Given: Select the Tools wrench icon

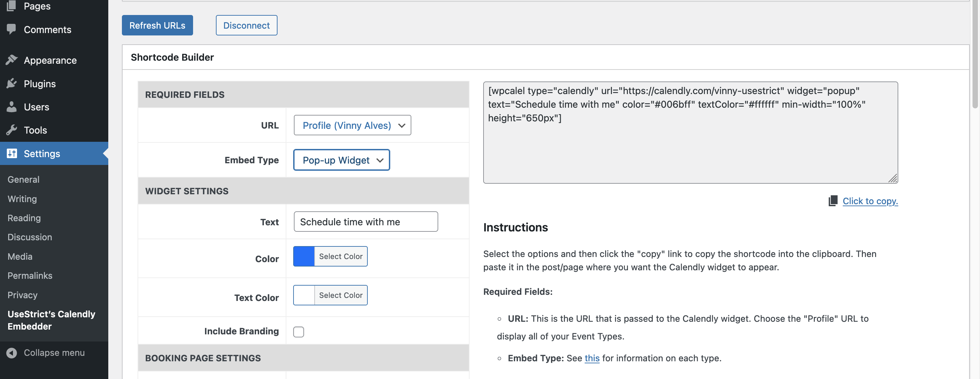Looking at the screenshot, I should 12,130.
